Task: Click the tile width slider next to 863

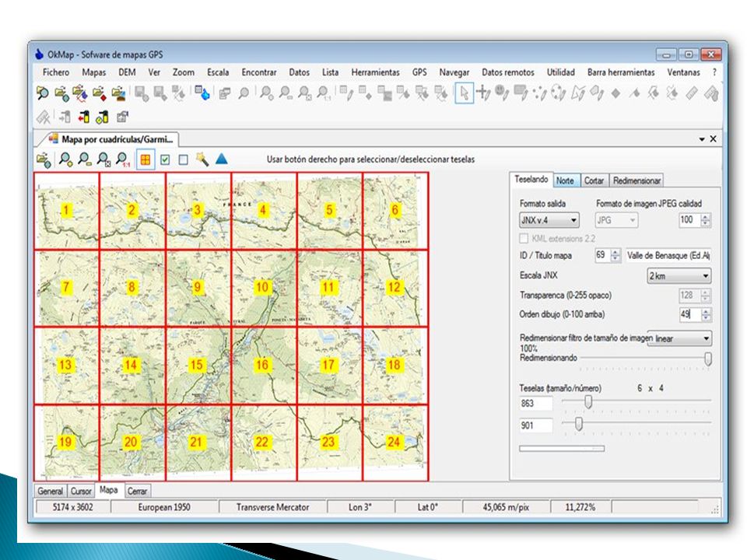Action: 588,402
